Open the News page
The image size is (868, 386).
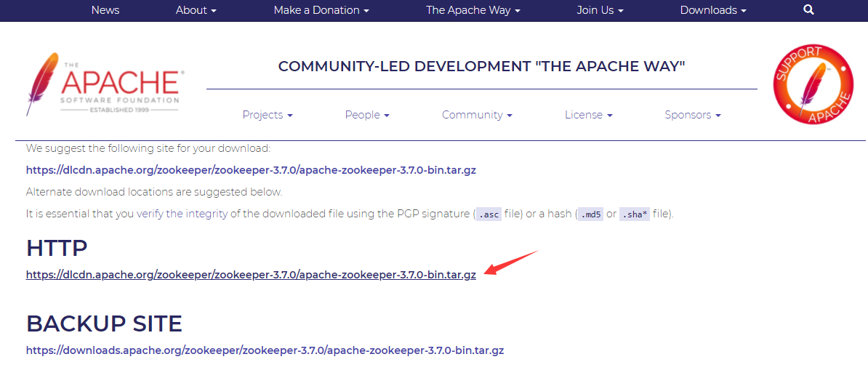click(x=105, y=10)
